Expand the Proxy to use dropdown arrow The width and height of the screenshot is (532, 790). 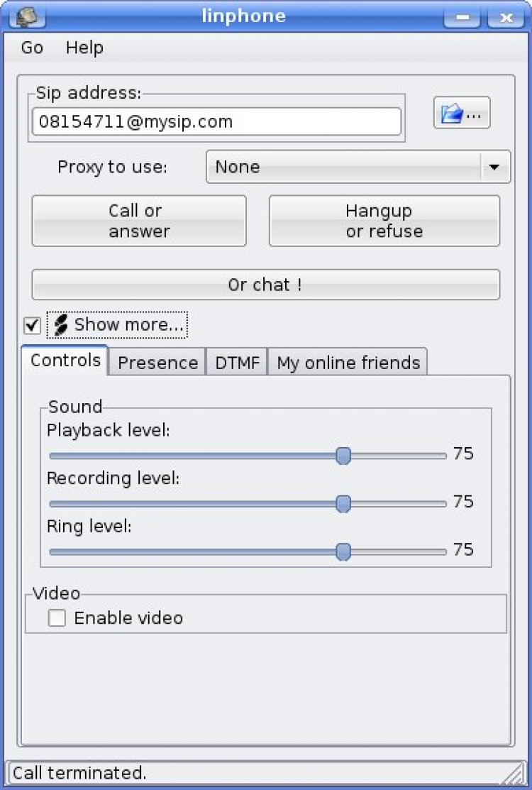(x=494, y=168)
